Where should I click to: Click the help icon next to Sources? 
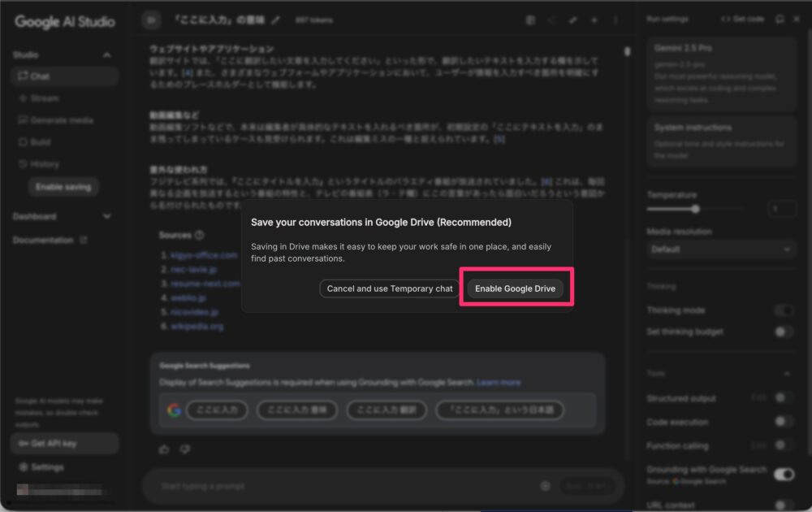pyautogui.click(x=200, y=235)
